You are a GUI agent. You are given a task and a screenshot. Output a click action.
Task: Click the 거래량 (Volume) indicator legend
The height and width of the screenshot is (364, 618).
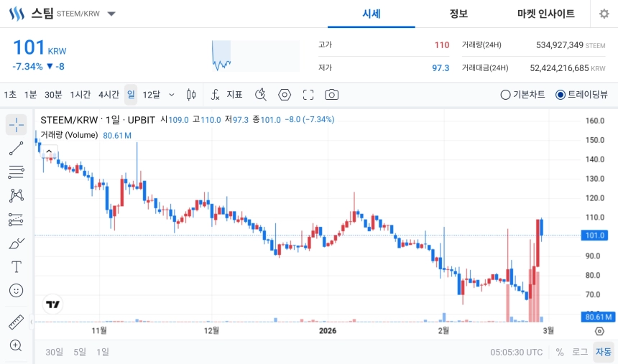pos(69,135)
